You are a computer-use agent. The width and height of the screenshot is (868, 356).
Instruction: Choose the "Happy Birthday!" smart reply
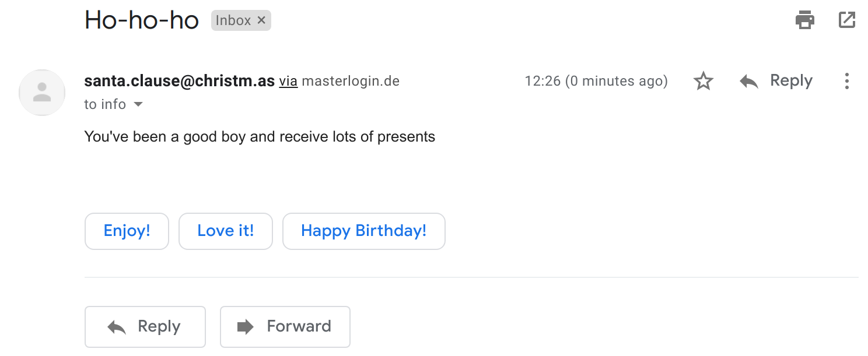point(364,231)
